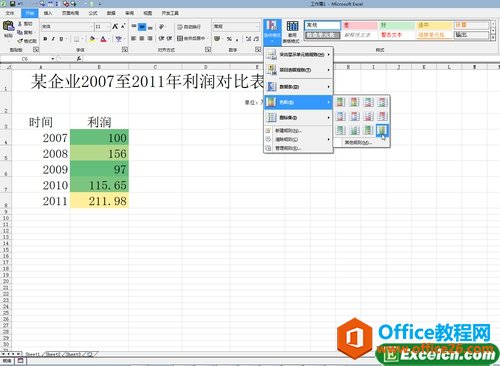Select Green-White color scale in third row
Screen dimensions: 500x366
pos(340,130)
